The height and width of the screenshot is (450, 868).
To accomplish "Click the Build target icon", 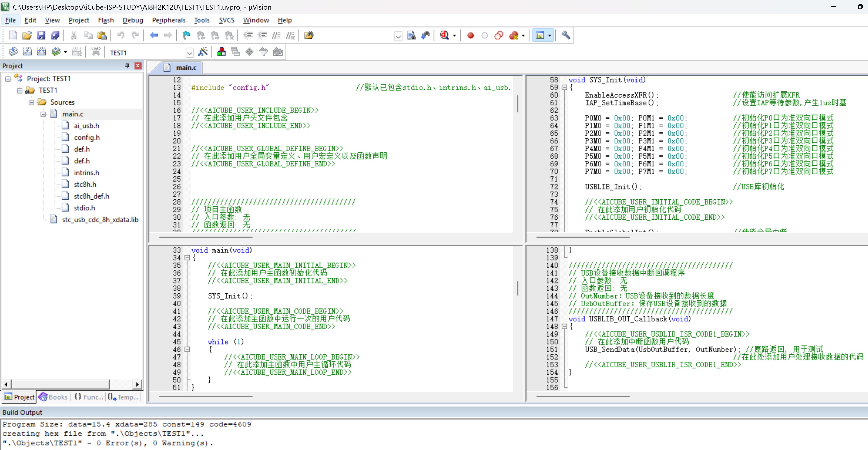I will [27, 52].
